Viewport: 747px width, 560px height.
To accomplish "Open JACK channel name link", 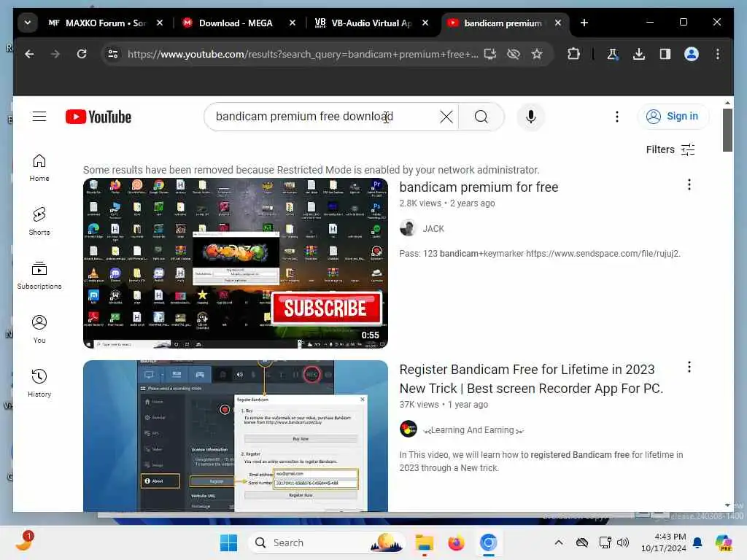I will tap(433, 228).
